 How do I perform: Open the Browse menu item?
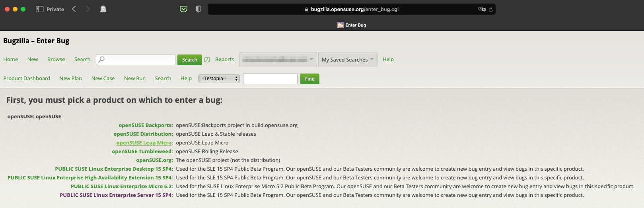click(x=56, y=59)
